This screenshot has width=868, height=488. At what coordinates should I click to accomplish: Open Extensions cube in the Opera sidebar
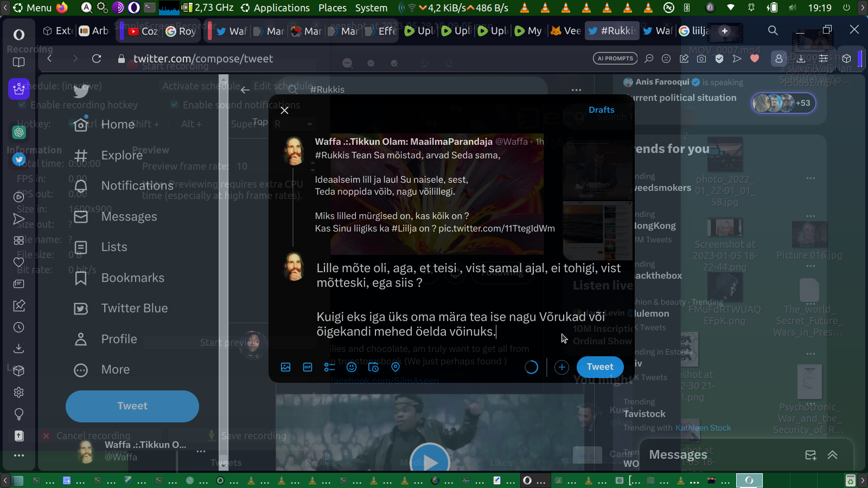point(19,370)
